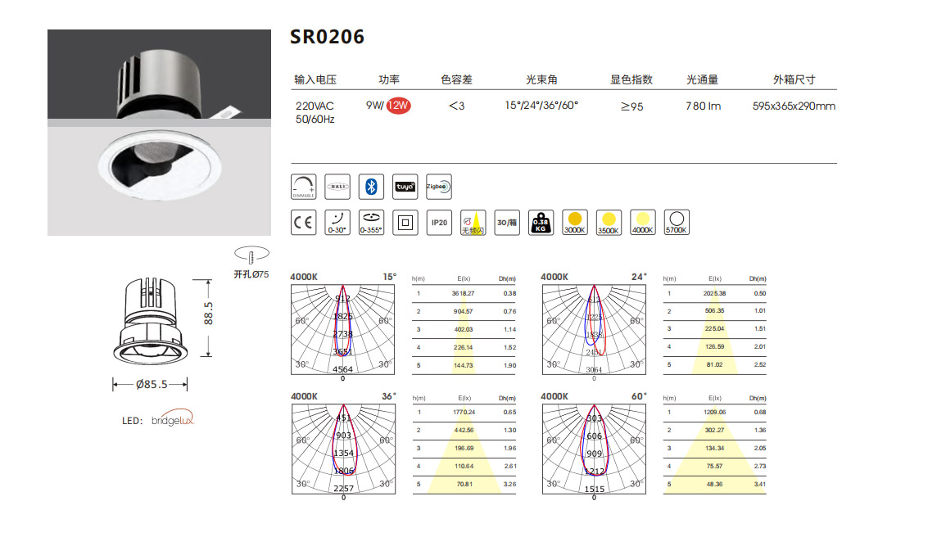Click the 光通量 column header
Screen dimensions: 937x560
pyautogui.click(x=702, y=79)
